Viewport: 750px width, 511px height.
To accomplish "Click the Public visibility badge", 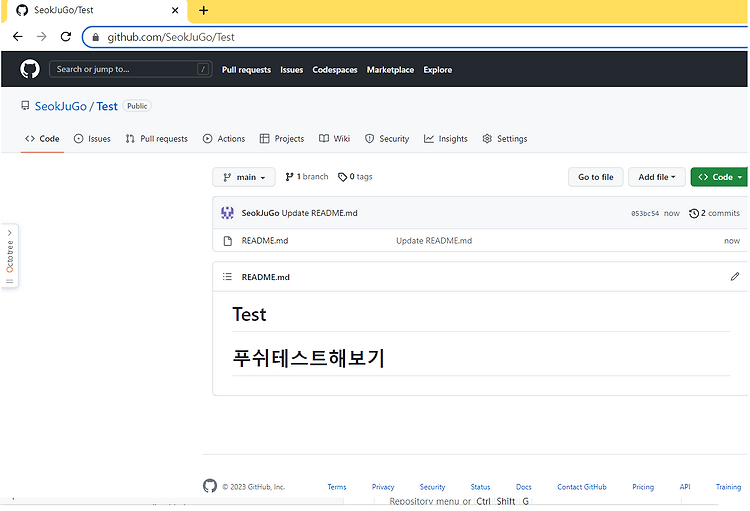I will tap(137, 106).
